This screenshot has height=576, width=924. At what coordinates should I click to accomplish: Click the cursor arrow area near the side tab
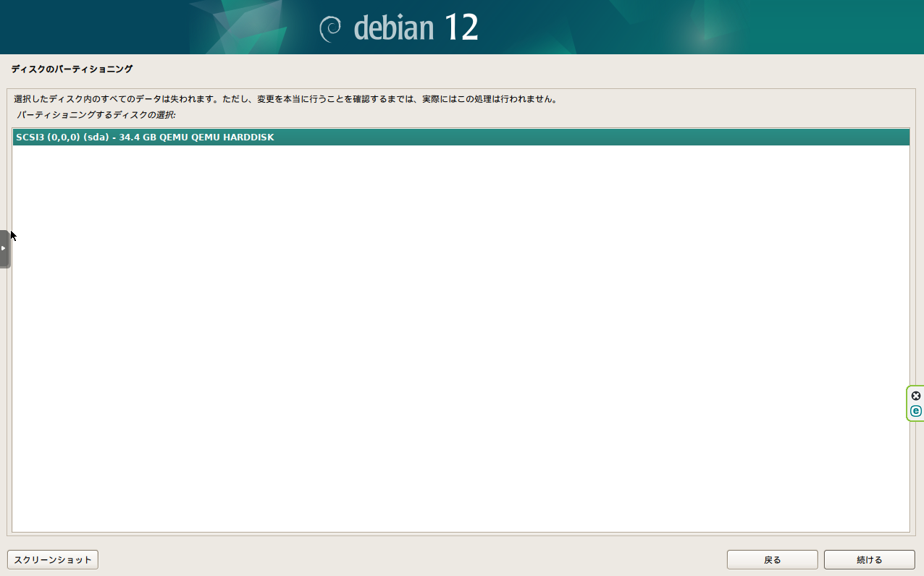tap(12, 235)
